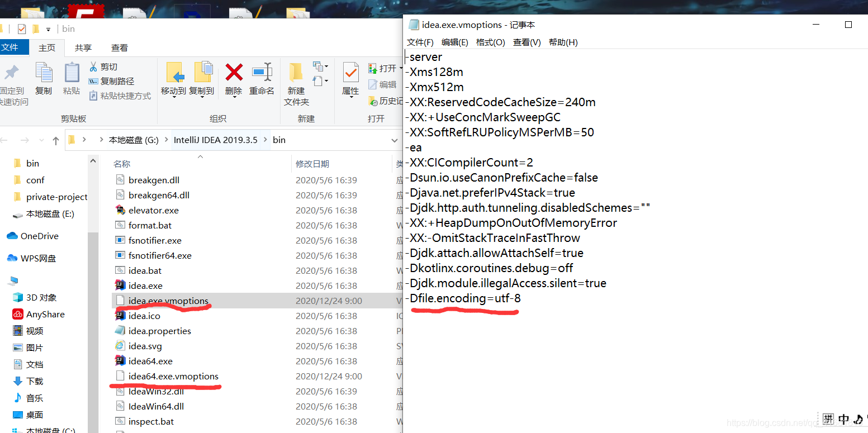Open Notepad 文件(F) menu
The image size is (868, 433).
(x=420, y=42)
